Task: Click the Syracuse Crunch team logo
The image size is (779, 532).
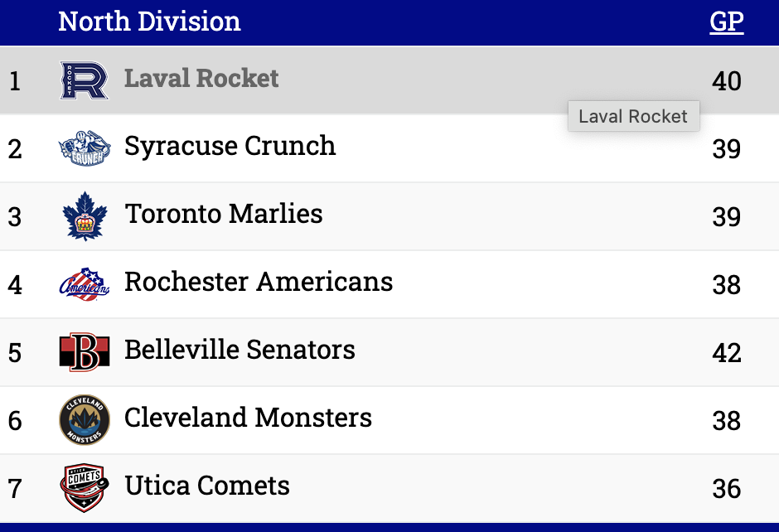Action: coord(85,148)
